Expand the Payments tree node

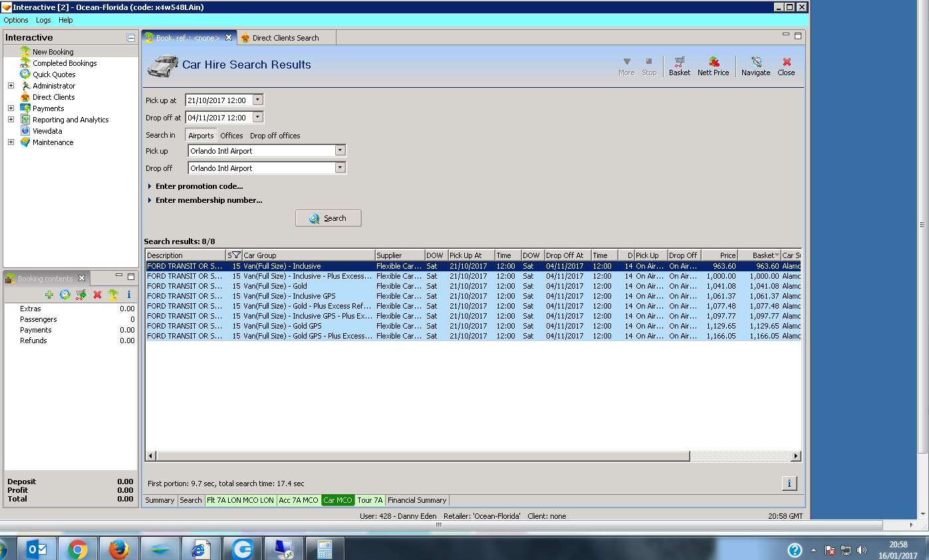(11, 108)
